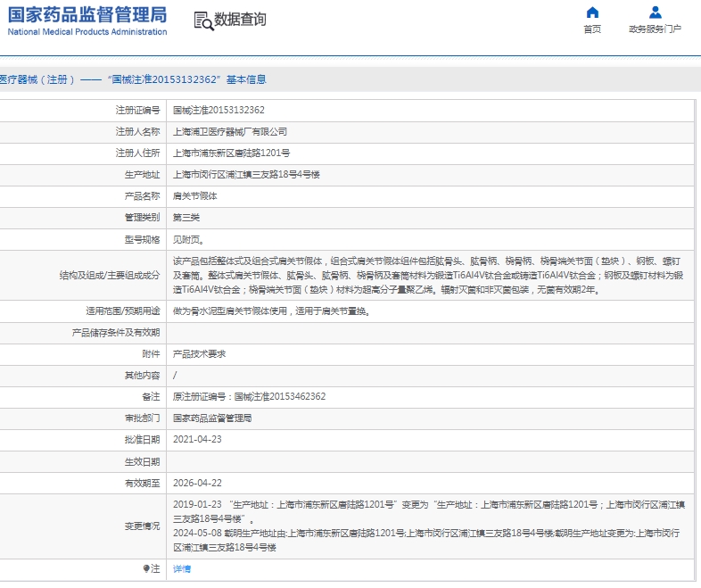Click the 有效期至 row label
The image size is (701, 588).
[142, 483]
